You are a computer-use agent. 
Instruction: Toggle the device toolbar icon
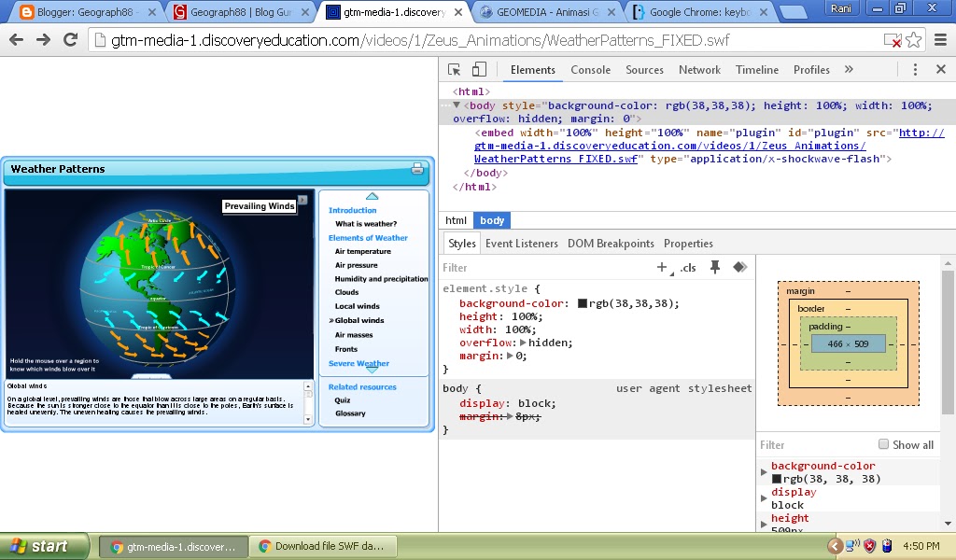tap(479, 69)
